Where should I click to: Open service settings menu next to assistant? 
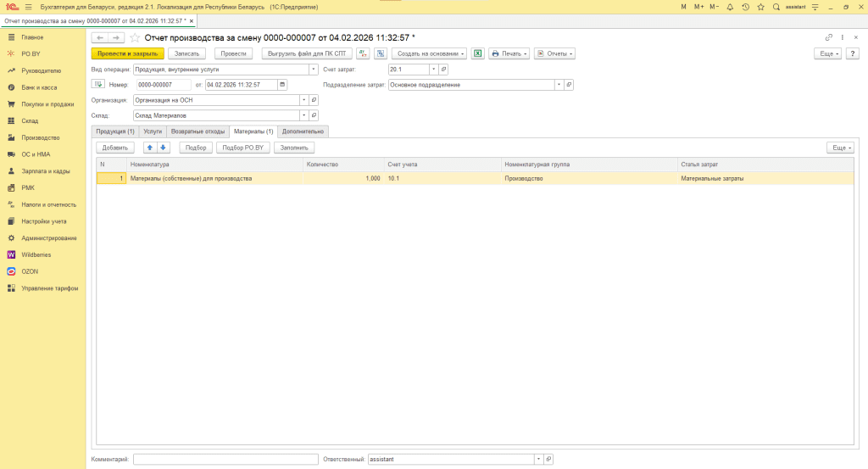click(815, 7)
